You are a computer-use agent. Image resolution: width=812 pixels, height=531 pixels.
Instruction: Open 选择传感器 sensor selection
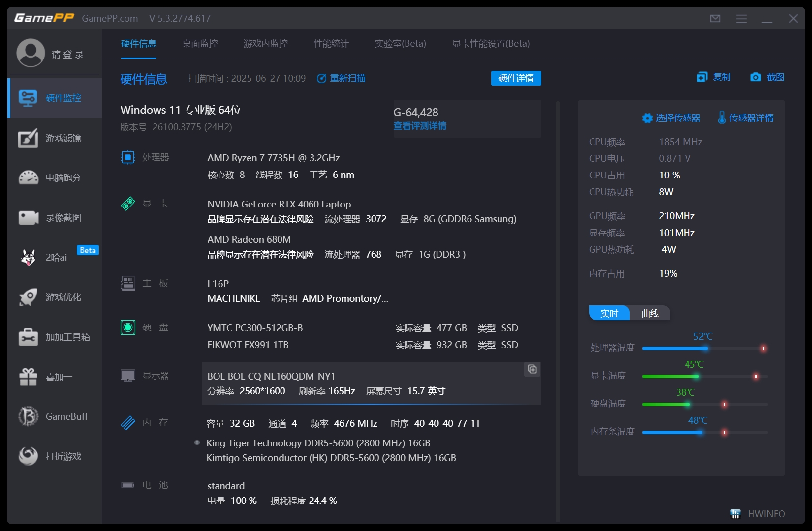[671, 118]
